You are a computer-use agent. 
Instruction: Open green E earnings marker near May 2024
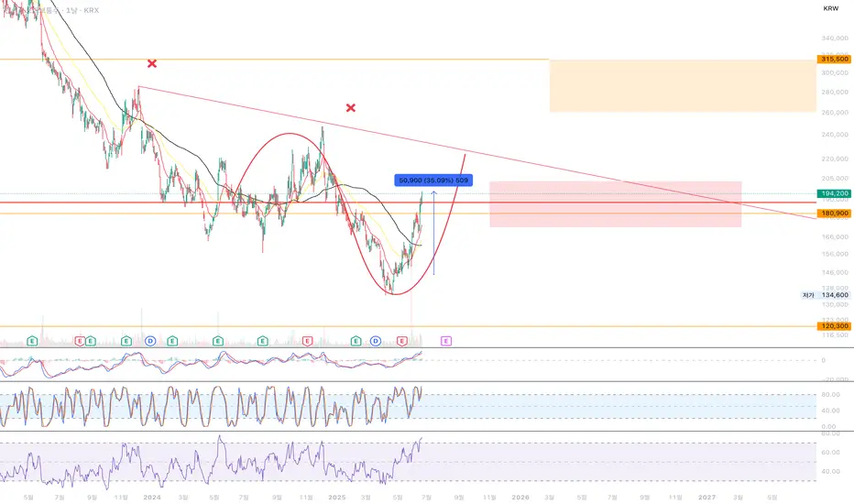coord(218,341)
